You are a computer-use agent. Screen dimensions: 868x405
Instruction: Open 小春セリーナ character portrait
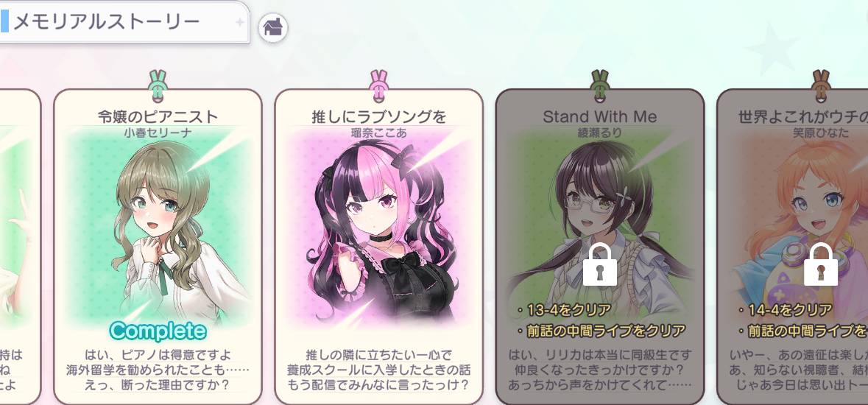click(x=158, y=227)
